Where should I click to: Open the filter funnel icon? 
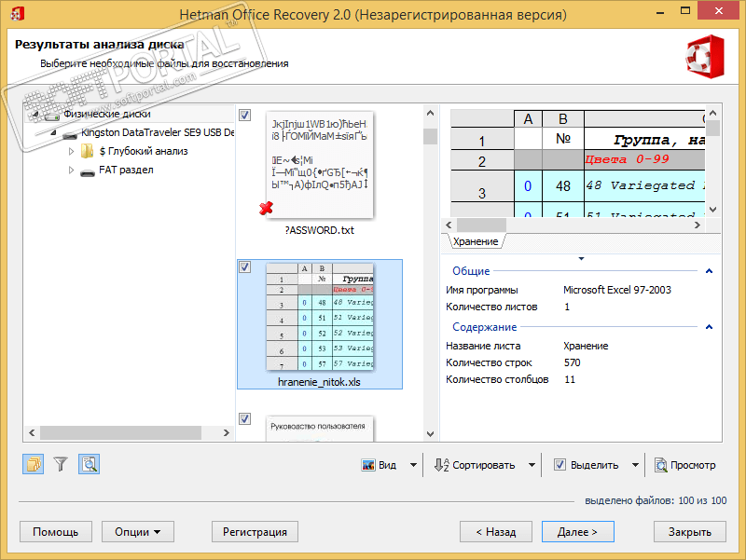pos(61,464)
